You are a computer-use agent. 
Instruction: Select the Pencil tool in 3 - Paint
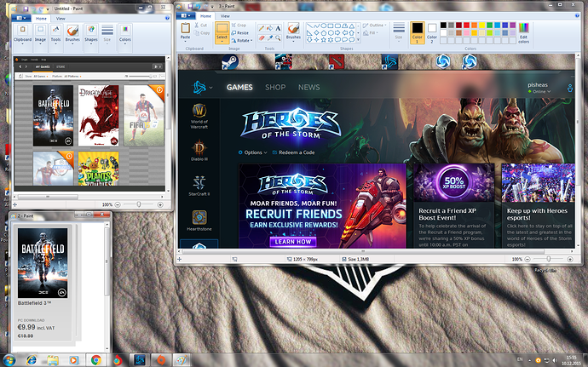262,28
